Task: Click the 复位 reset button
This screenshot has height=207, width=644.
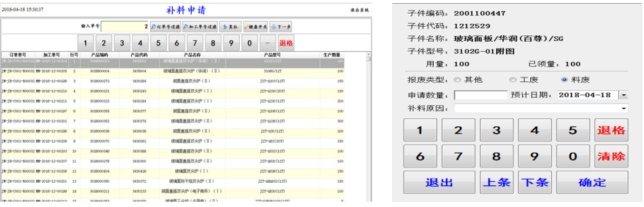Action: pos(230,26)
